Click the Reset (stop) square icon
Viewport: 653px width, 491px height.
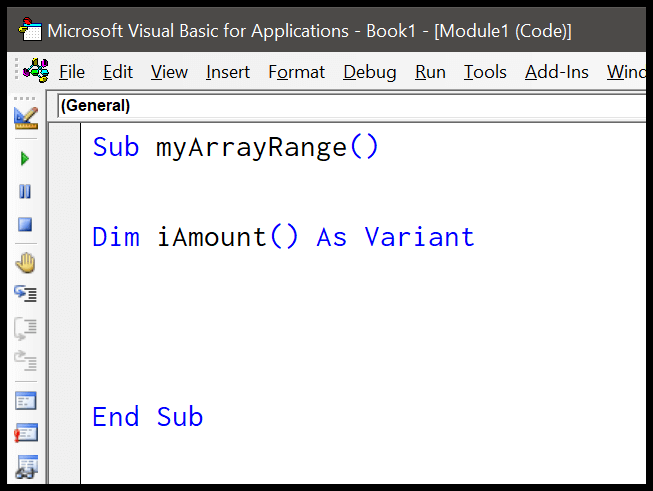pos(25,224)
